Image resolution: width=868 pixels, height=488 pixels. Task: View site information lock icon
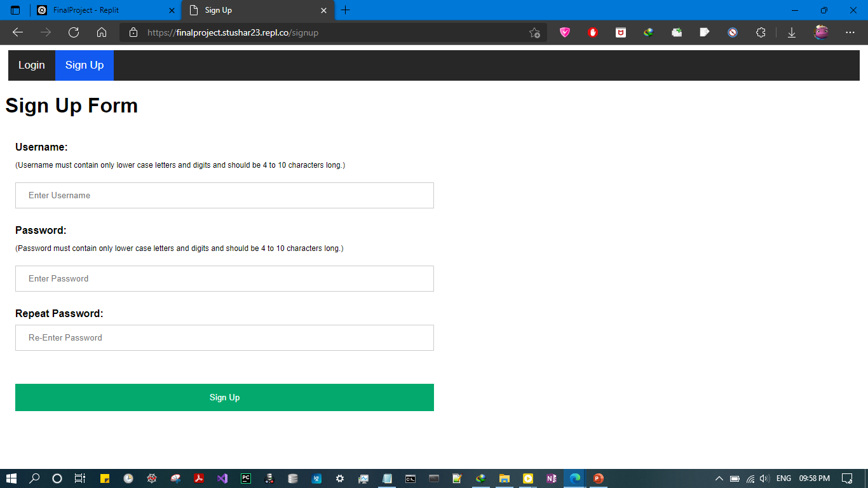[133, 32]
